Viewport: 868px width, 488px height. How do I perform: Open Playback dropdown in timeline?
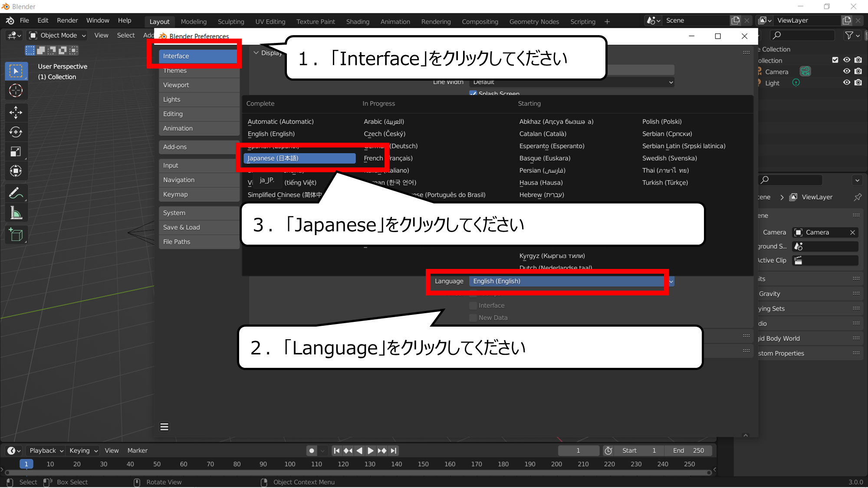tap(45, 451)
